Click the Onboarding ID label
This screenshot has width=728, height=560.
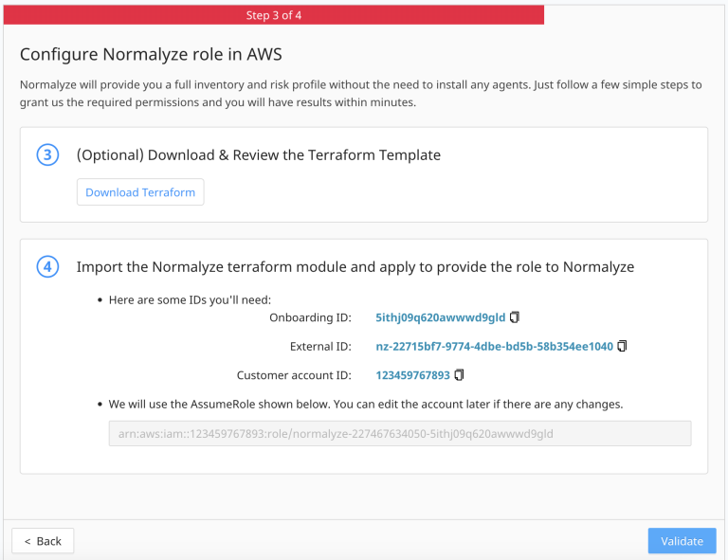click(x=311, y=317)
